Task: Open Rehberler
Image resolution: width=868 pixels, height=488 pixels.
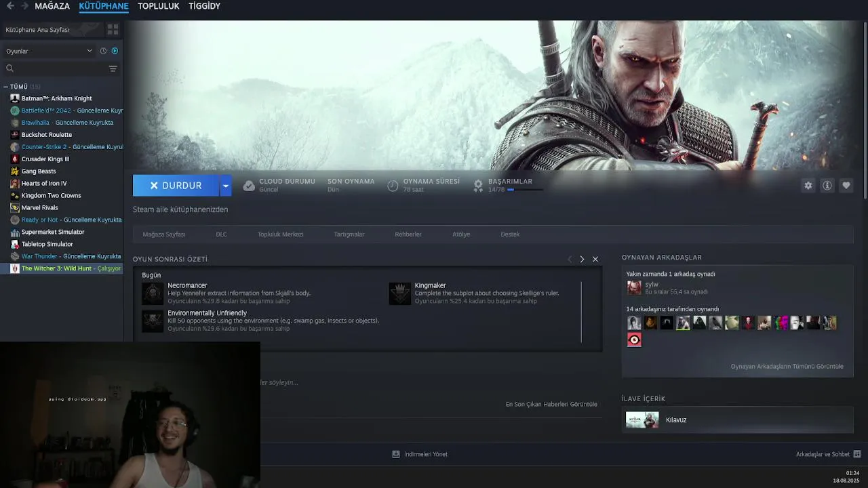Action: point(408,235)
